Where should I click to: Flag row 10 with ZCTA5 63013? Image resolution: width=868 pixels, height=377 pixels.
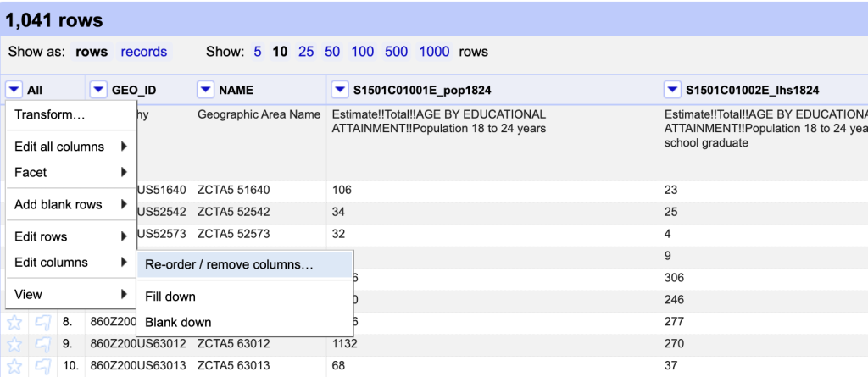[x=42, y=366]
